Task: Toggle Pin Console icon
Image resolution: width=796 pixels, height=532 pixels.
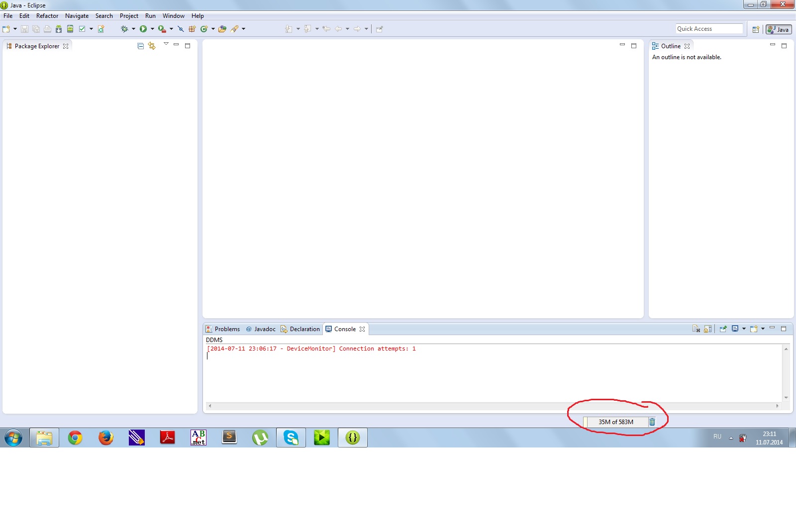Action: pos(723,329)
